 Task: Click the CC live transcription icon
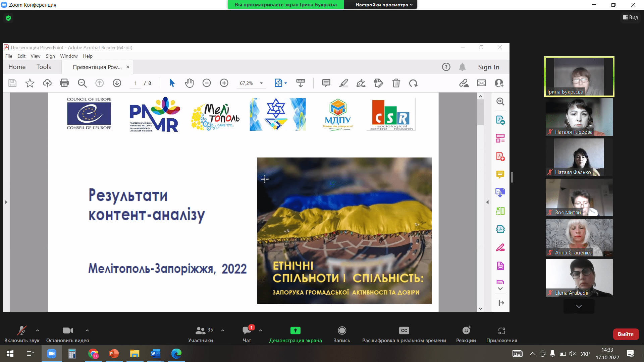pos(404,331)
